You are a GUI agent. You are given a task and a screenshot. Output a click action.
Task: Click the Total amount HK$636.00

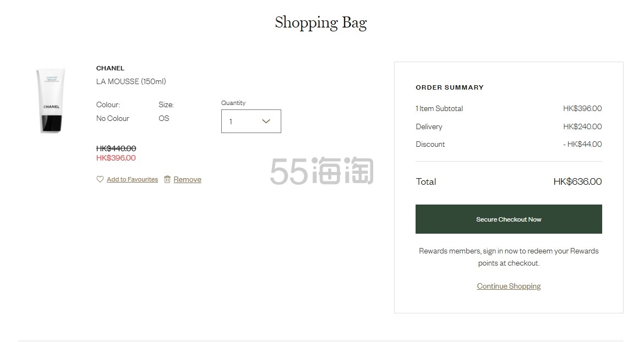pos(577,181)
